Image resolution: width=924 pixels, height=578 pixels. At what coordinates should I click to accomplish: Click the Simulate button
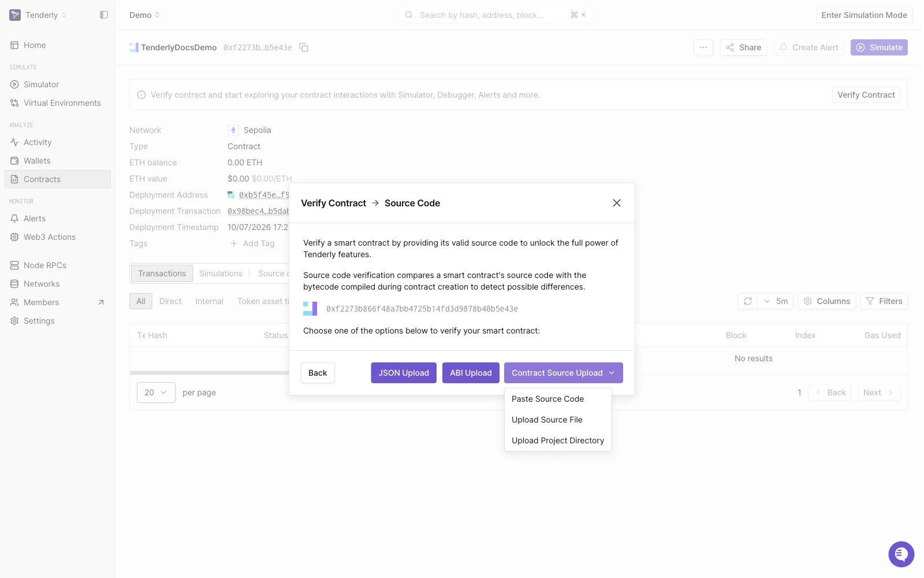pos(879,47)
